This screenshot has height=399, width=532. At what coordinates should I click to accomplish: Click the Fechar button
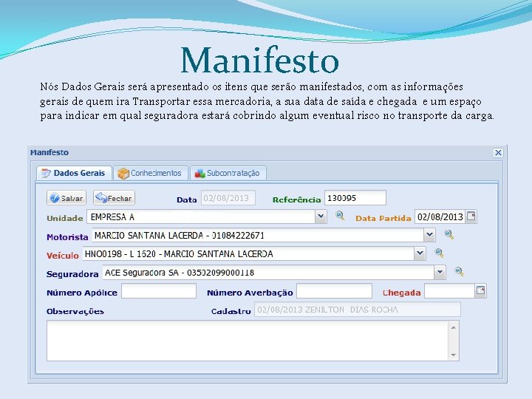[x=114, y=198]
